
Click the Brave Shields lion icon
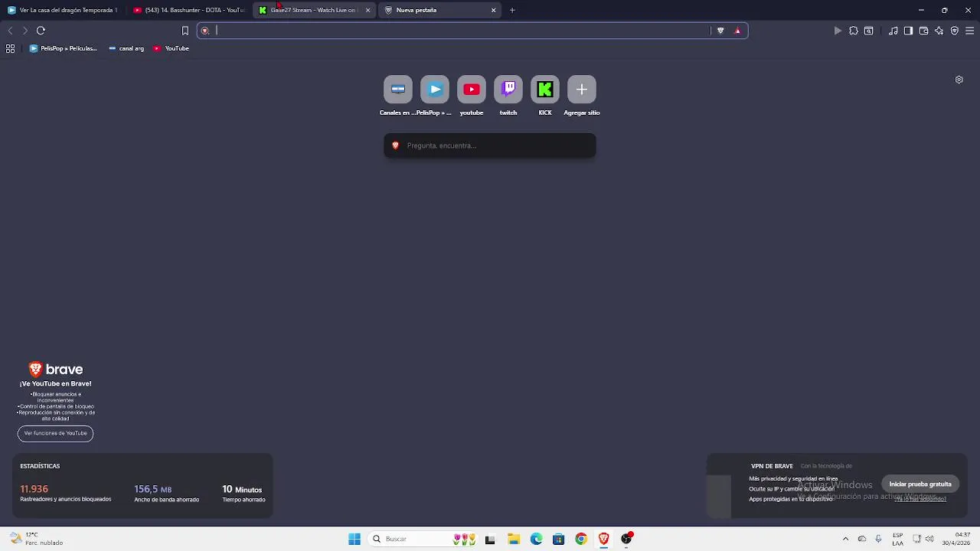tap(720, 31)
